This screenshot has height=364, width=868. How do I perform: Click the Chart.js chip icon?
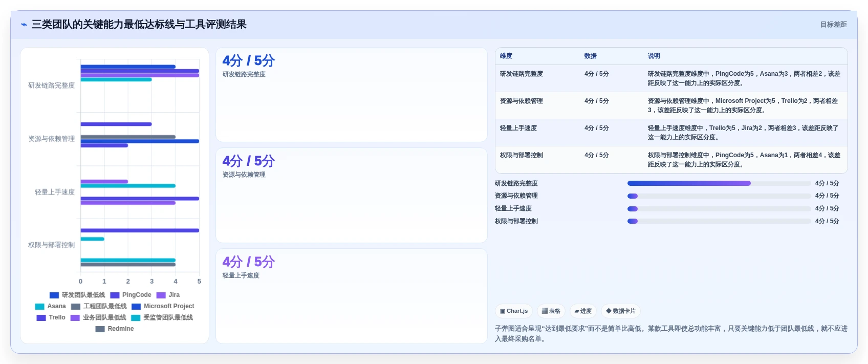point(503,311)
